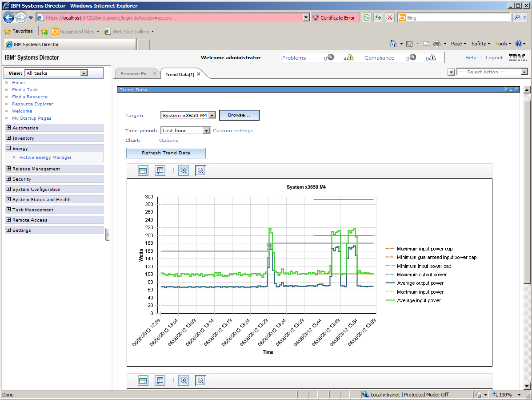Open the Page menu
The height and width of the screenshot is (400, 532).
[x=458, y=44]
